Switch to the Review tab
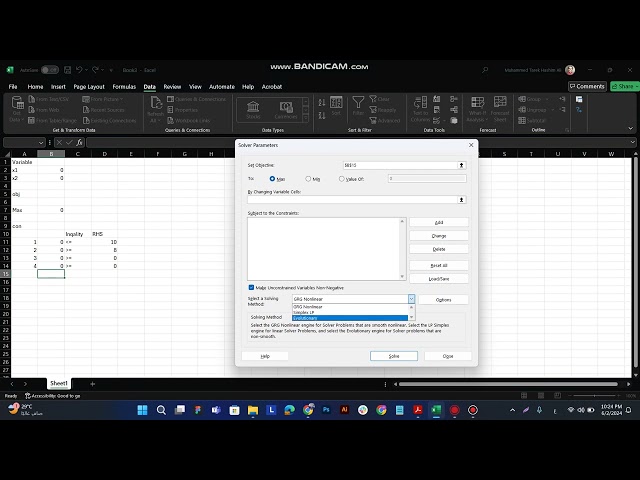Image resolution: width=640 pixels, height=480 pixels. pyautogui.click(x=172, y=87)
